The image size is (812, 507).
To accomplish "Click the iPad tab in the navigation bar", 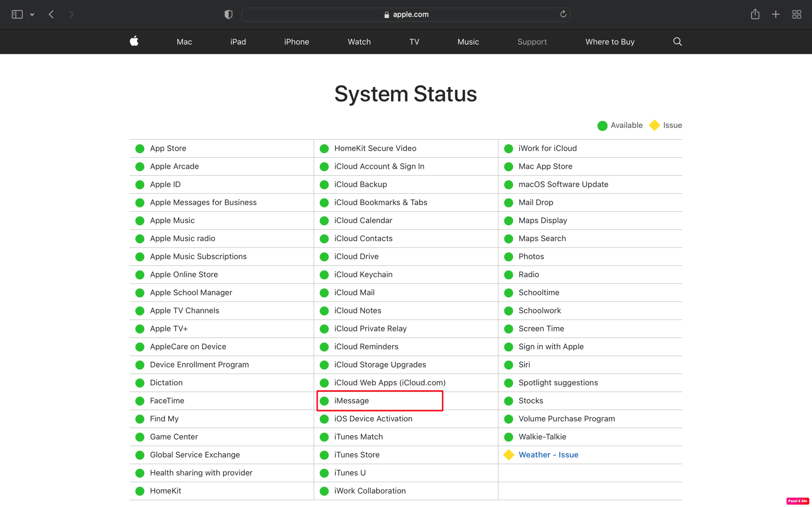I will click(238, 42).
